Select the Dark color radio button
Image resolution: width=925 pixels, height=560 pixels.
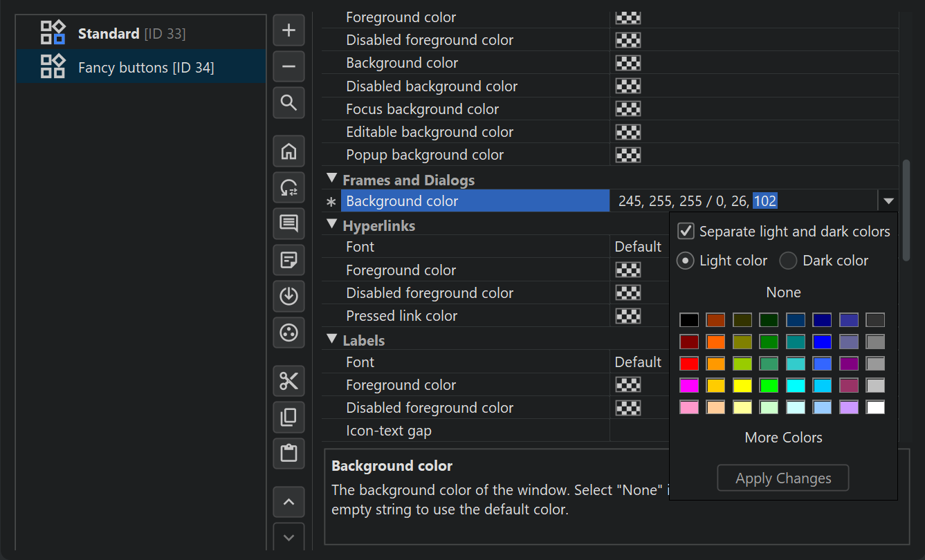pos(789,261)
